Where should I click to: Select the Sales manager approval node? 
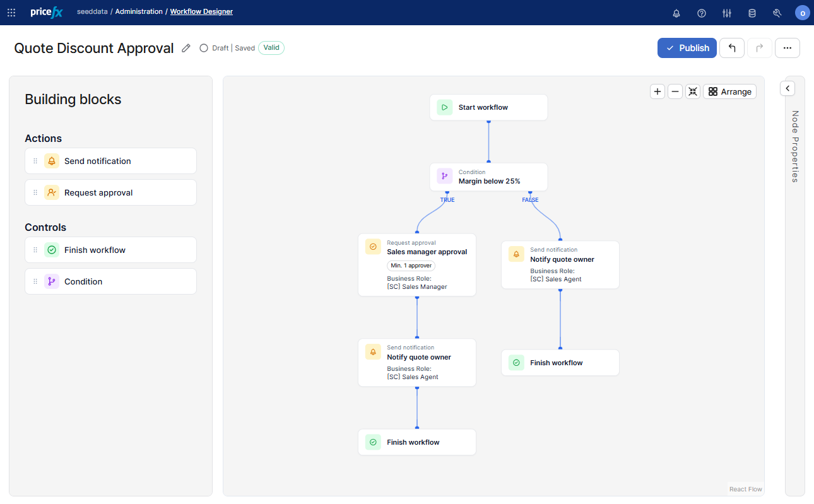(417, 265)
